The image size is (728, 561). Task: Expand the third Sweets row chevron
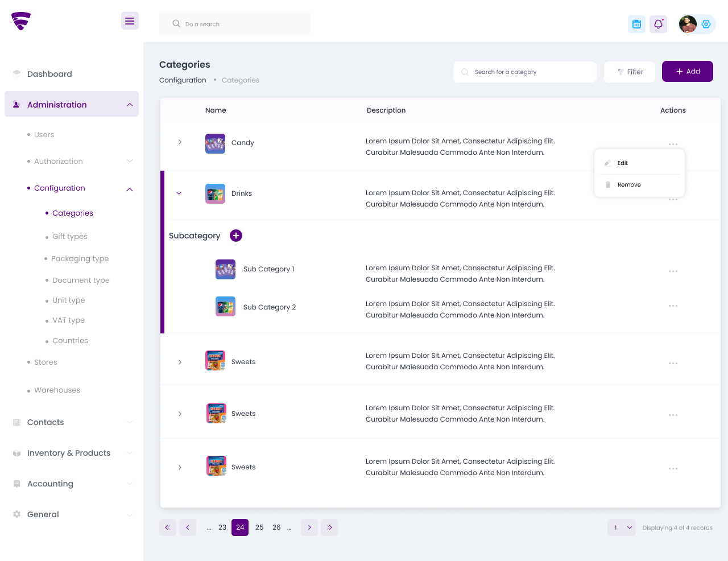point(180,467)
